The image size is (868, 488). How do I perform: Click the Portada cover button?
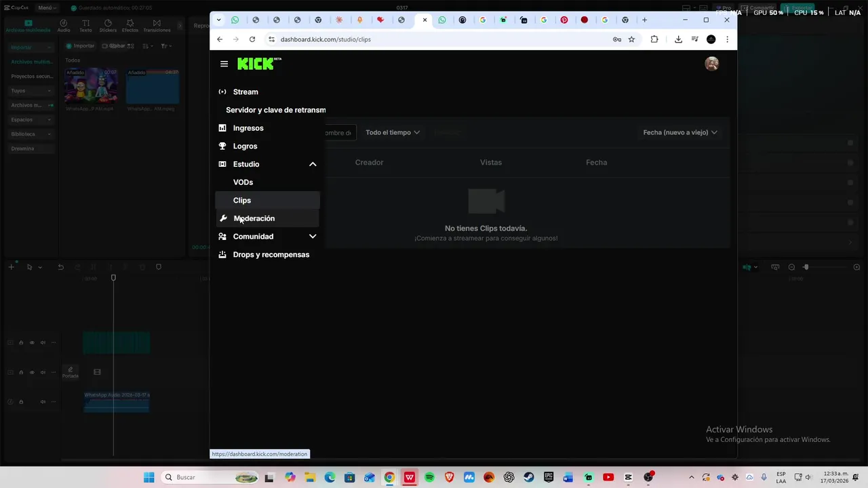tap(71, 372)
